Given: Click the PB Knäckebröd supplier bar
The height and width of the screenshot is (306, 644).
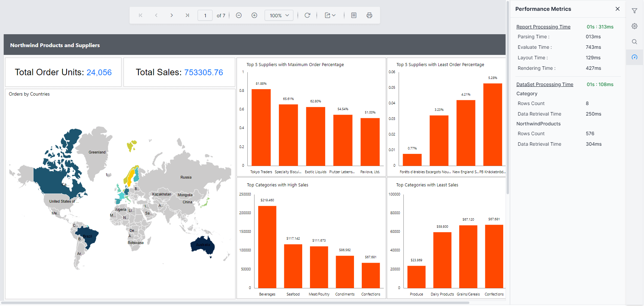Looking at the screenshot, I should coord(492,124).
